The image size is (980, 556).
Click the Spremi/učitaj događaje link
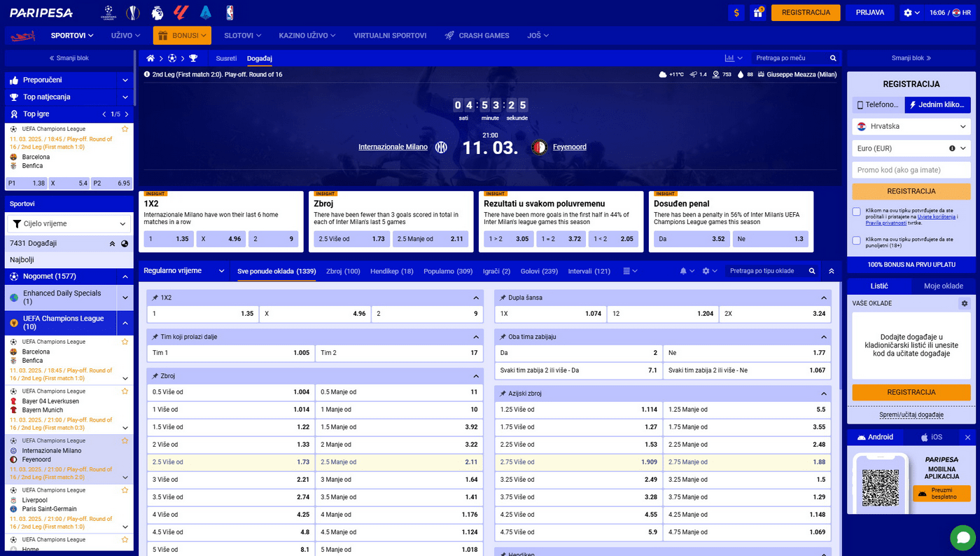point(911,415)
